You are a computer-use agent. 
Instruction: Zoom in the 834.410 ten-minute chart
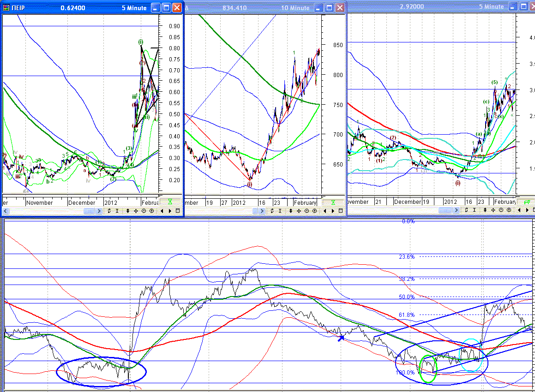click(x=315, y=211)
